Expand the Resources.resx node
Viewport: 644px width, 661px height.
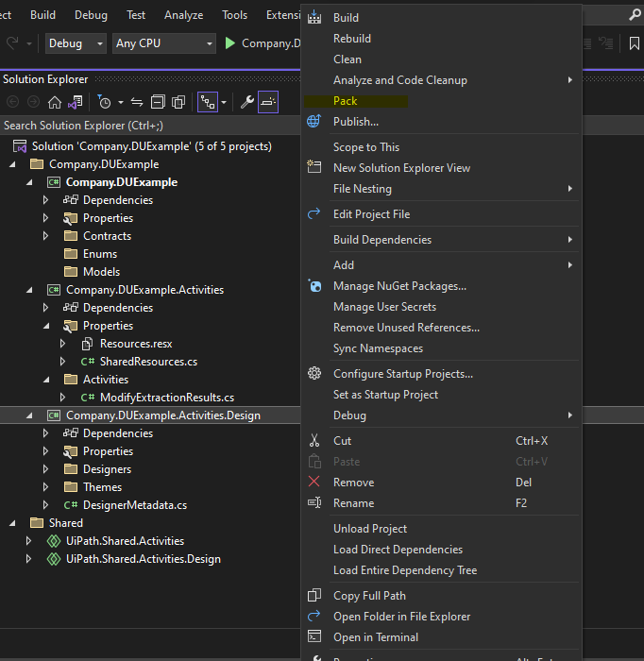pos(62,344)
